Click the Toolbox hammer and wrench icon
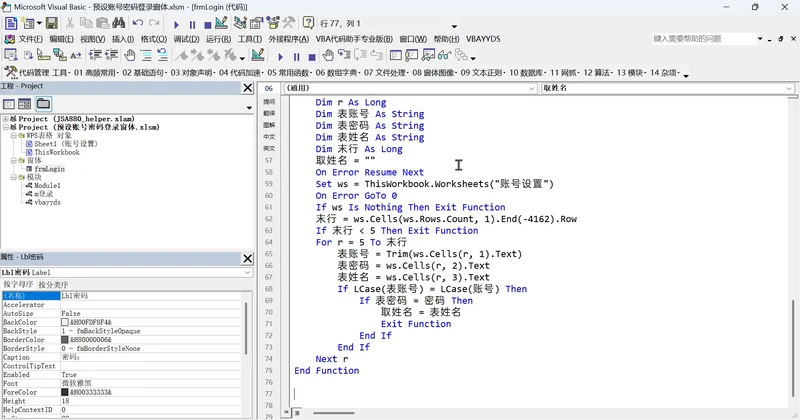 pos(289,23)
